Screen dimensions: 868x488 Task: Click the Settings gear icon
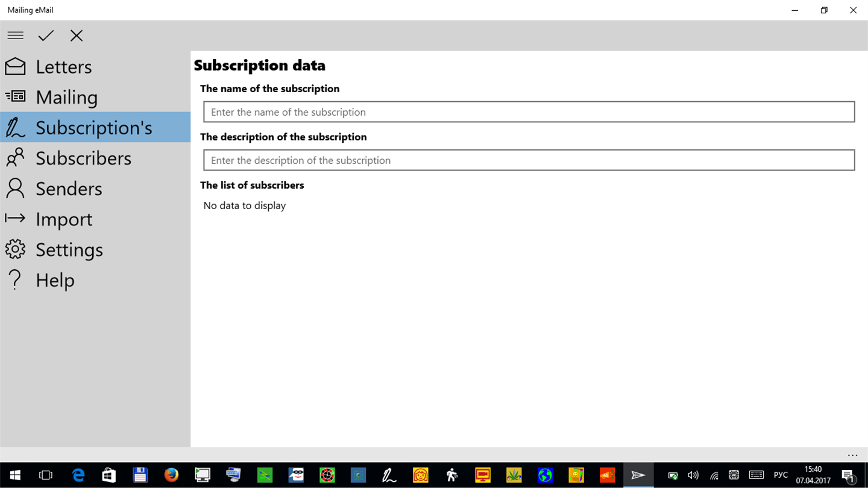[15, 249]
